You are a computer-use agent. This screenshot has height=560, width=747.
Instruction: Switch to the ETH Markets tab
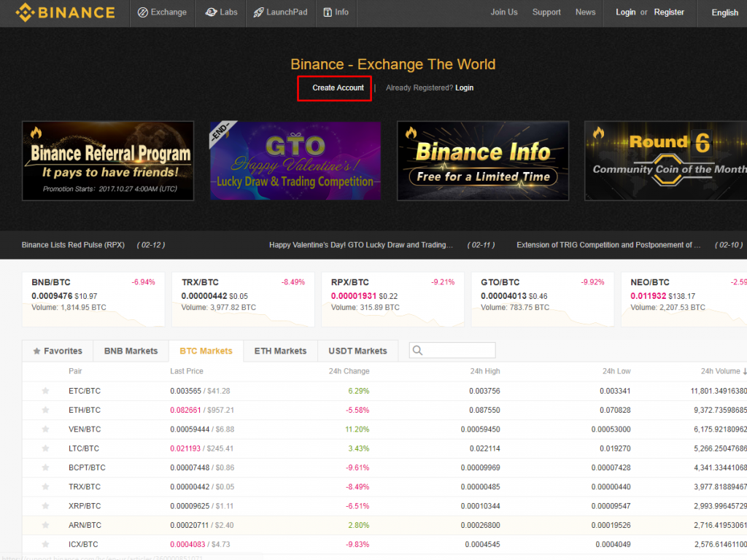280,351
